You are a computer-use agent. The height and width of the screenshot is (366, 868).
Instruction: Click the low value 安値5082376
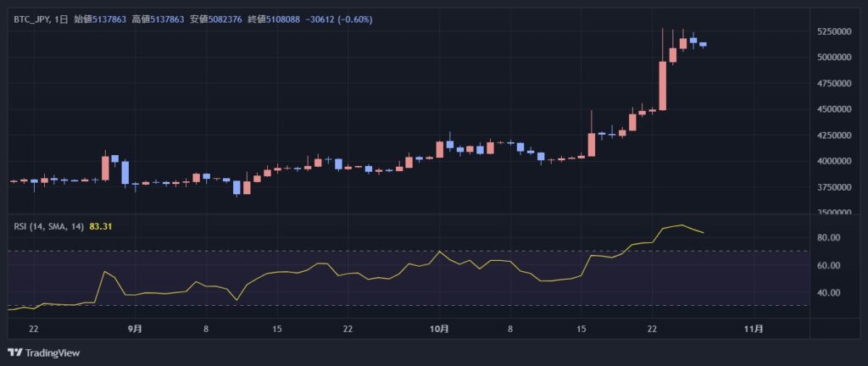[x=216, y=19]
